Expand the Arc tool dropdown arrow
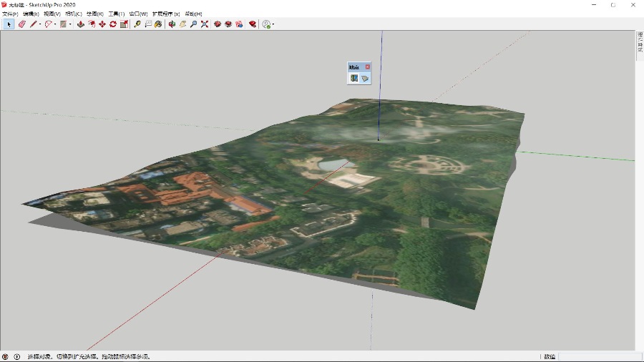The width and height of the screenshot is (644, 362). click(x=55, y=24)
